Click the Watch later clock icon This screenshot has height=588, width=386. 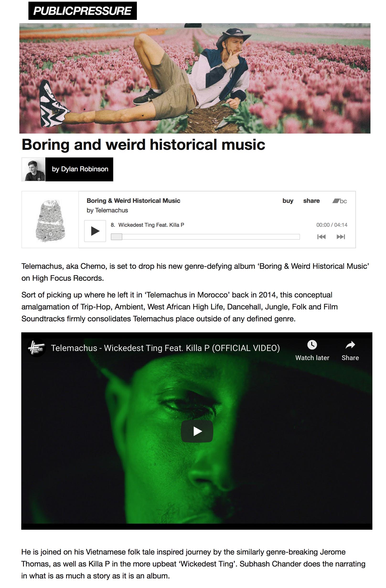(x=312, y=345)
